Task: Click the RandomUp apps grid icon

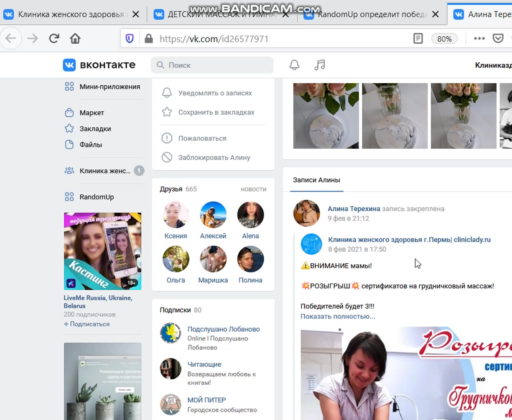Action: click(x=69, y=197)
